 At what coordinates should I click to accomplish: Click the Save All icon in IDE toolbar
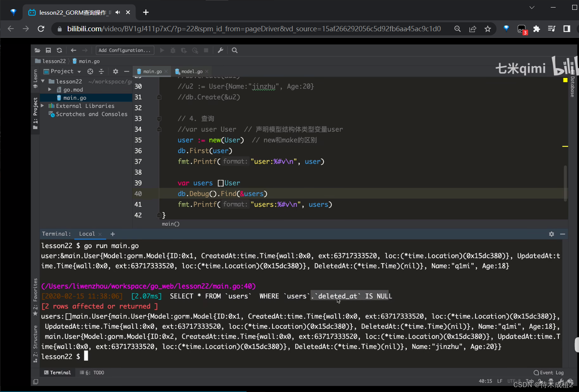click(48, 50)
